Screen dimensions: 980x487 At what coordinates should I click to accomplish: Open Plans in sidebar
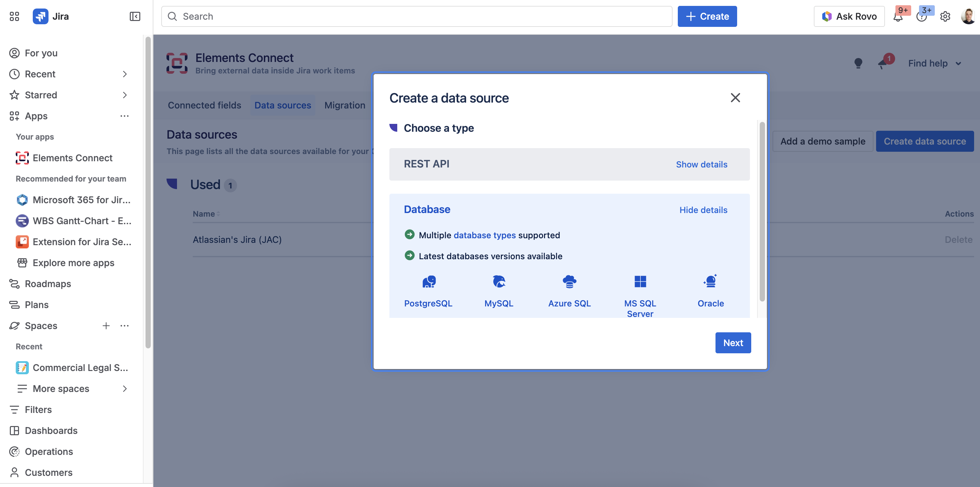pyautogui.click(x=36, y=304)
